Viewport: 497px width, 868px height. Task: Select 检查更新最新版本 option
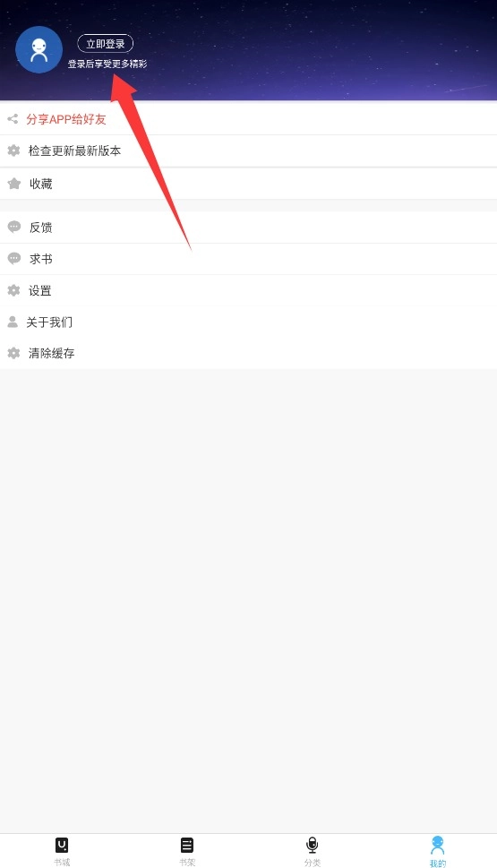[x=249, y=150]
